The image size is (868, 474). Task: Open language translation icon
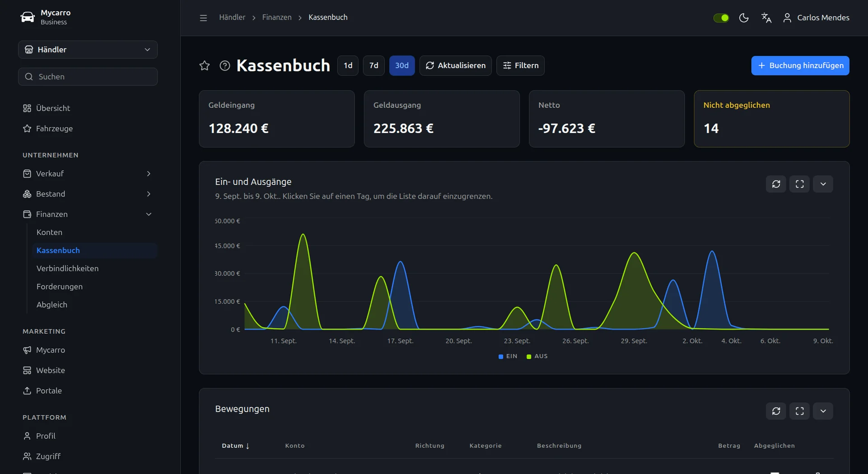point(766,18)
